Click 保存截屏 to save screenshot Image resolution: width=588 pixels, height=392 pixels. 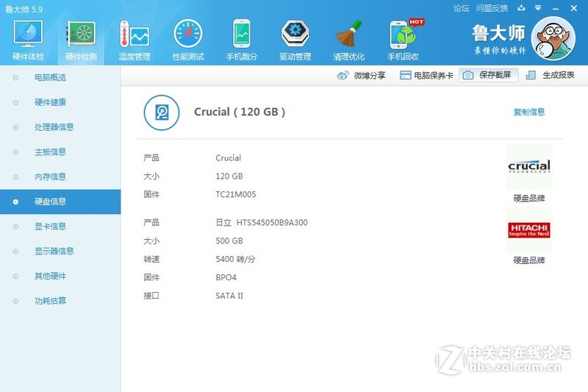pyautogui.click(x=489, y=75)
